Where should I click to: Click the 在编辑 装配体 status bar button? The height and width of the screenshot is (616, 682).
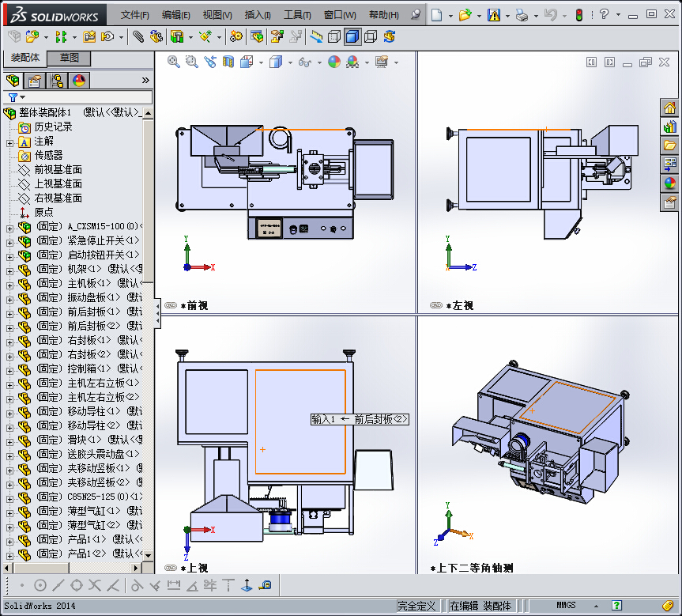point(480,606)
